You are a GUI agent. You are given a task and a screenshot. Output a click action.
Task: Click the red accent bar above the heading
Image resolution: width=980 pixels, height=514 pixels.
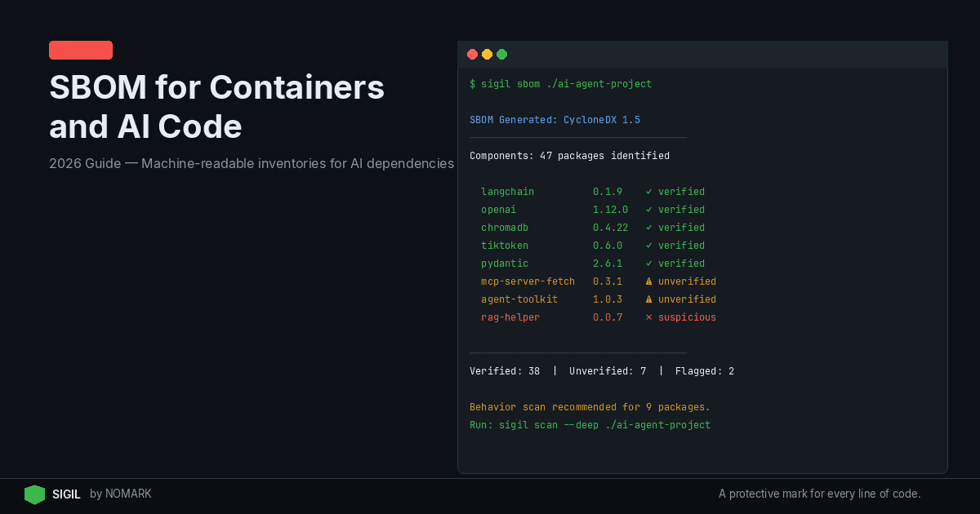click(x=80, y=50)
